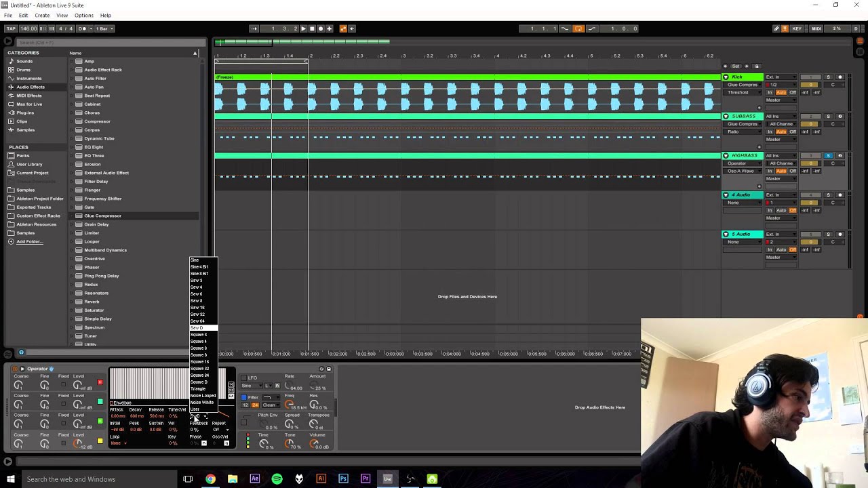Choose Saw 64 from waveform list
This screenshot has width=868, height=488.
(x=203, y=321)
